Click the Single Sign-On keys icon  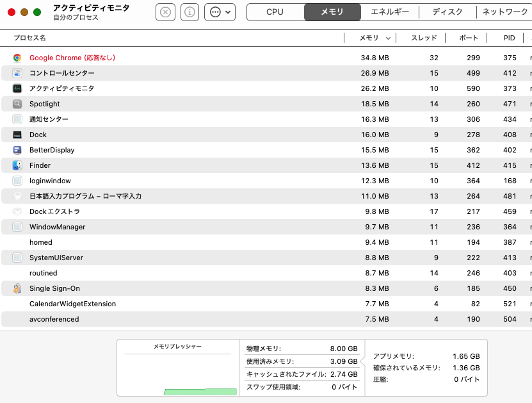click(x=17, y=288)
